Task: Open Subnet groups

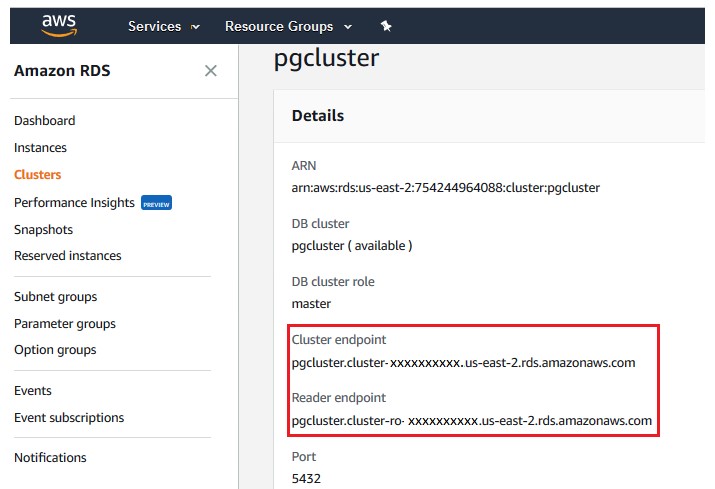Action: 56,297
